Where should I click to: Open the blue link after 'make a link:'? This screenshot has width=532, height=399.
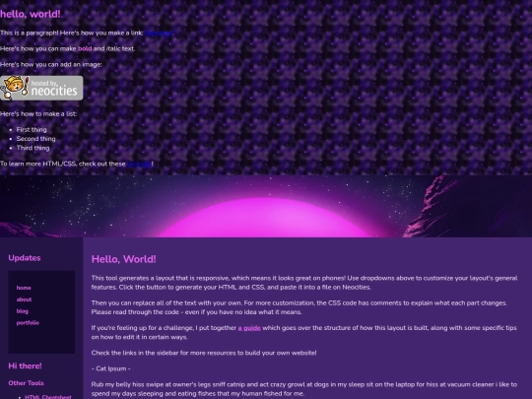pos(159,33)
